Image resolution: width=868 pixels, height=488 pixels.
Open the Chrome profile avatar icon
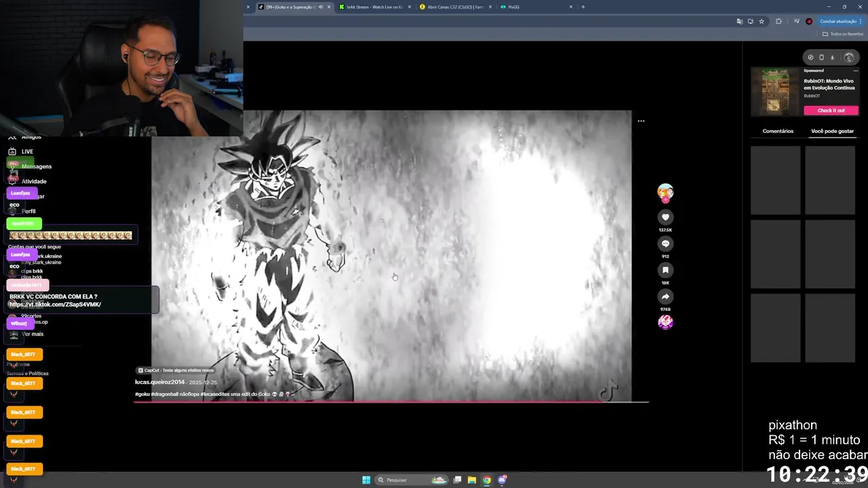[809, 21]
